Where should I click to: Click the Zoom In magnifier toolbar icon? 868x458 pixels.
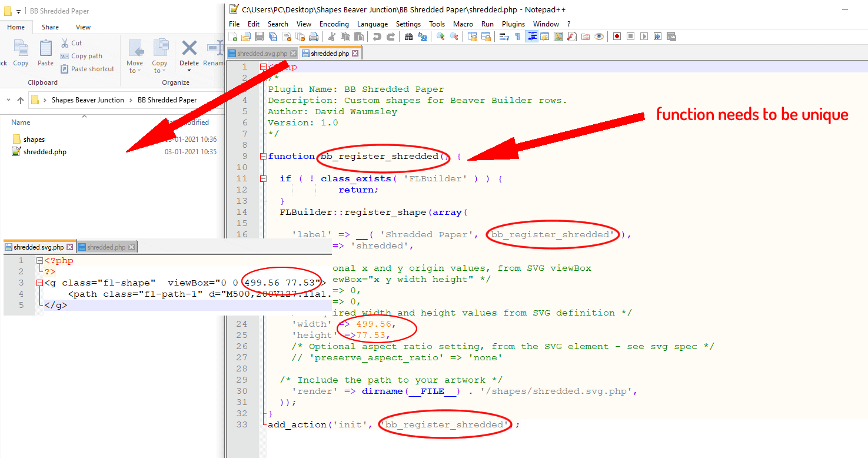[x=440, y=36]
